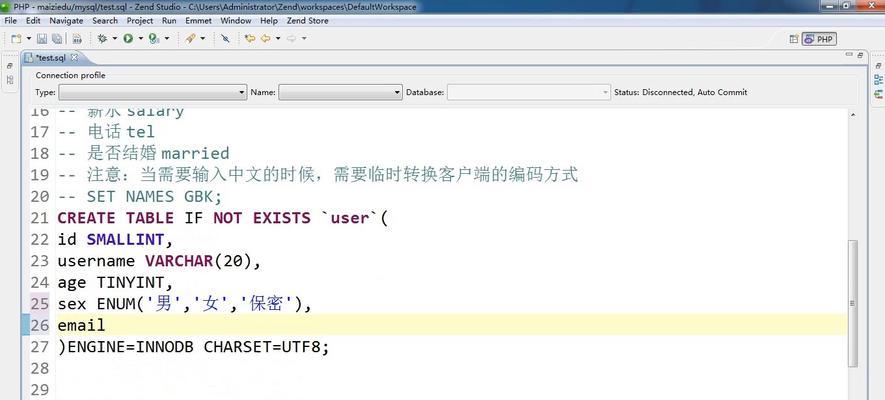
Task: Click the green Run icon
Action: tap(128, 38)
